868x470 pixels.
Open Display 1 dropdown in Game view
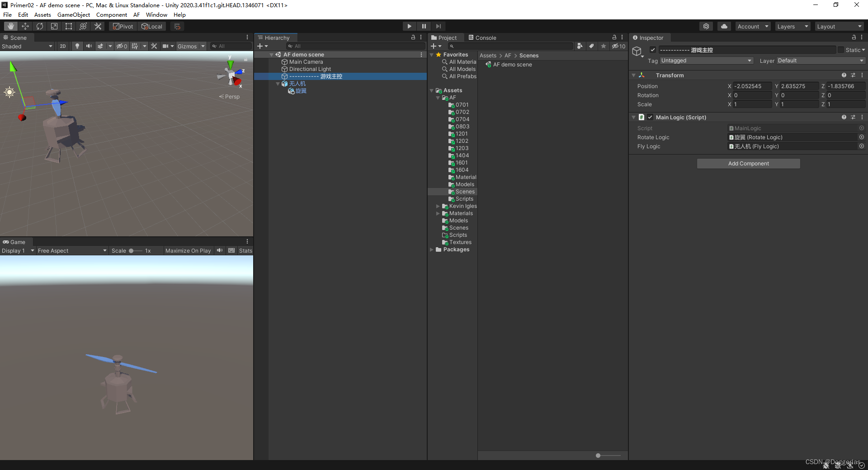tap(18, 250)
